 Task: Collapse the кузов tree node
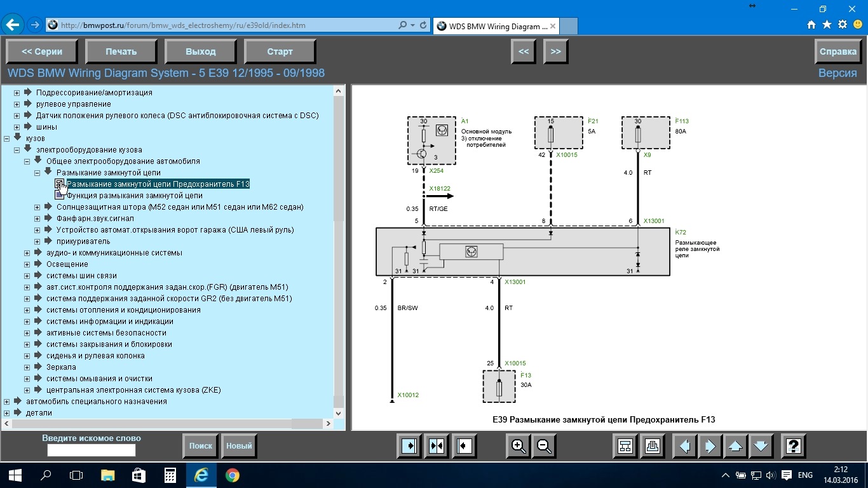tap(7, 139)
